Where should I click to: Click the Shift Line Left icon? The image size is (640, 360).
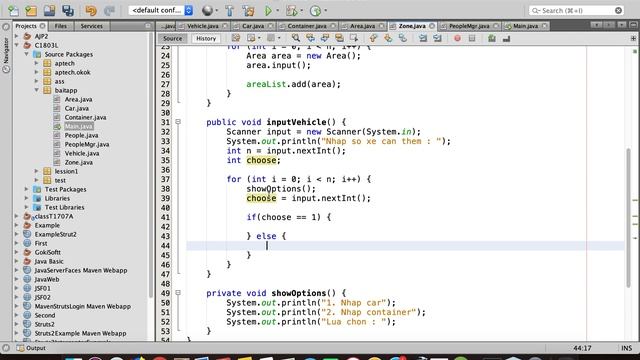click(423, 38)
